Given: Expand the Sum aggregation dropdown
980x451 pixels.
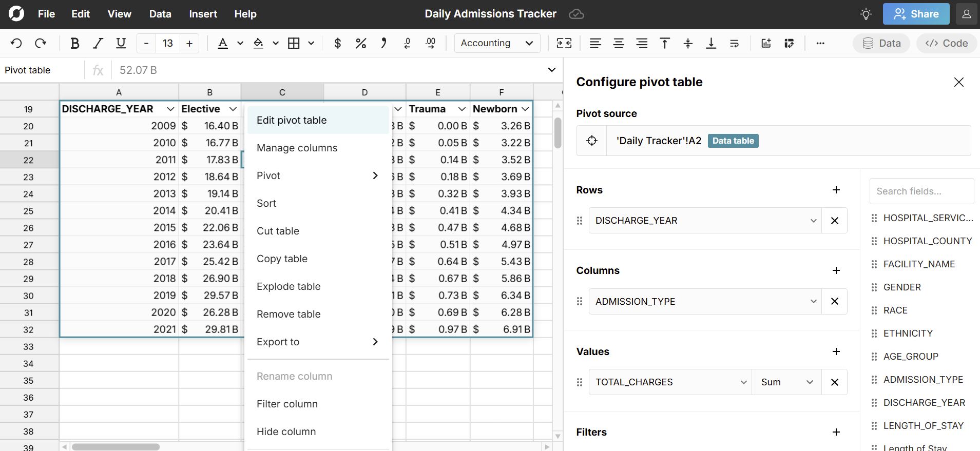Looking at the screenshot, I should [x=786, y=382].
